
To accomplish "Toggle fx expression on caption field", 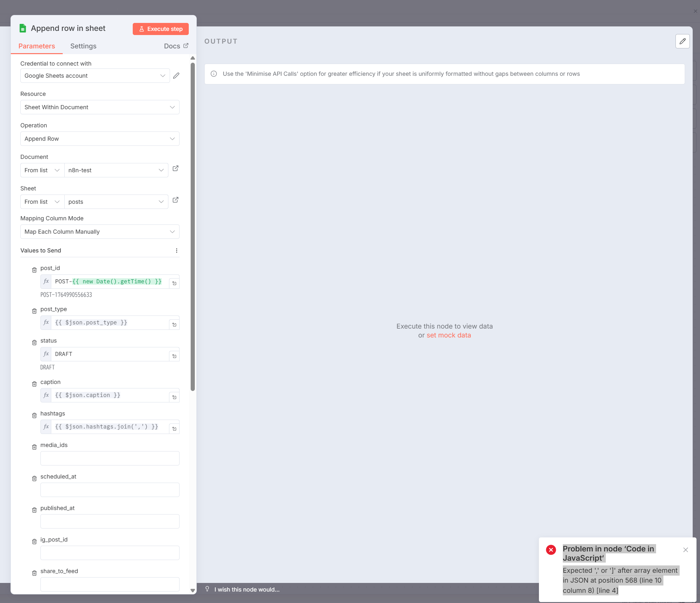I will click(46, 395).
